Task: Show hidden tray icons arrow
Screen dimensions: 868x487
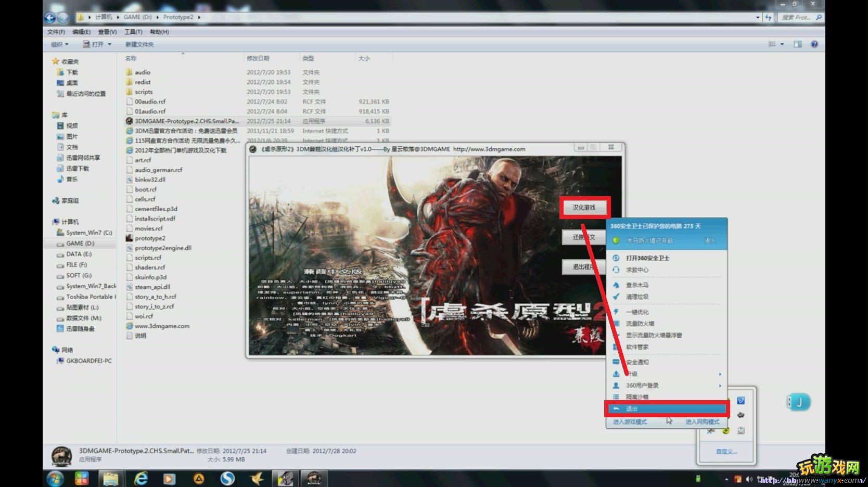Action: (726, 479)
